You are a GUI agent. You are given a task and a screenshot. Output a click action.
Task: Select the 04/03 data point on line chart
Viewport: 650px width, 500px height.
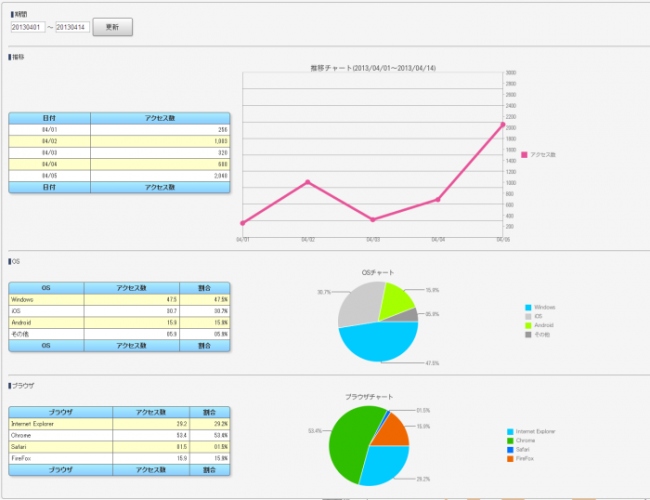click(373, 220)
